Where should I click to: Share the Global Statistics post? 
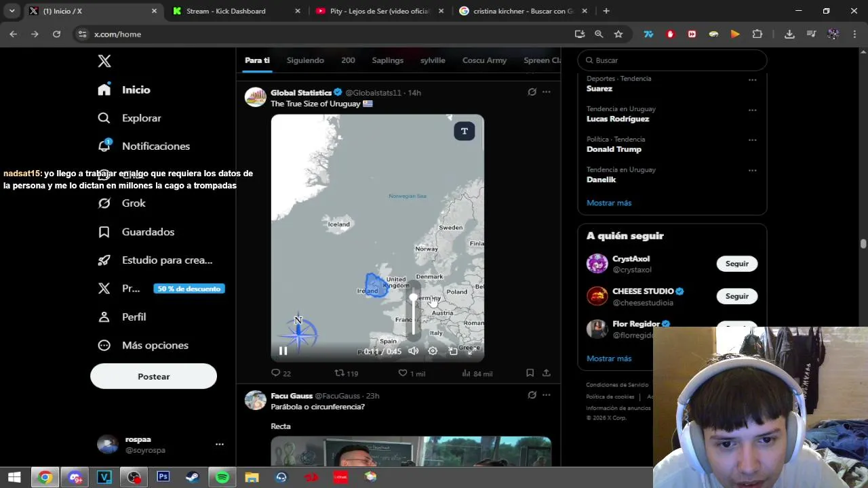(547, 373)
